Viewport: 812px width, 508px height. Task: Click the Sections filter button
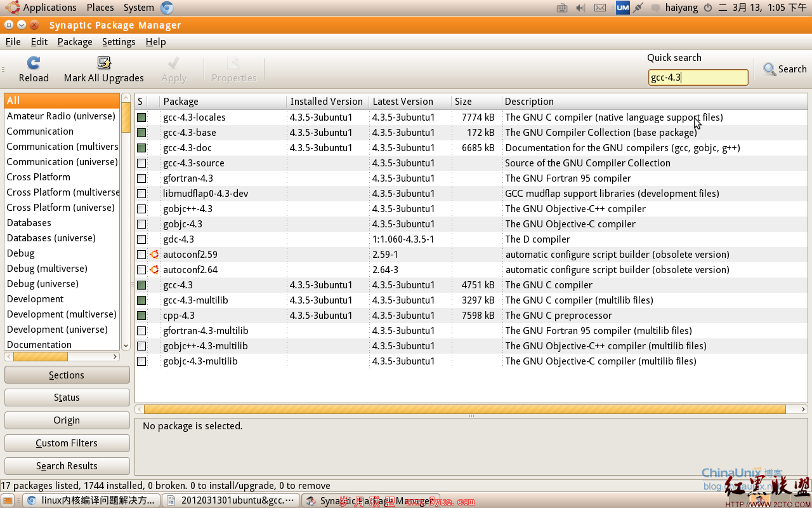click(x=67, y=375)
